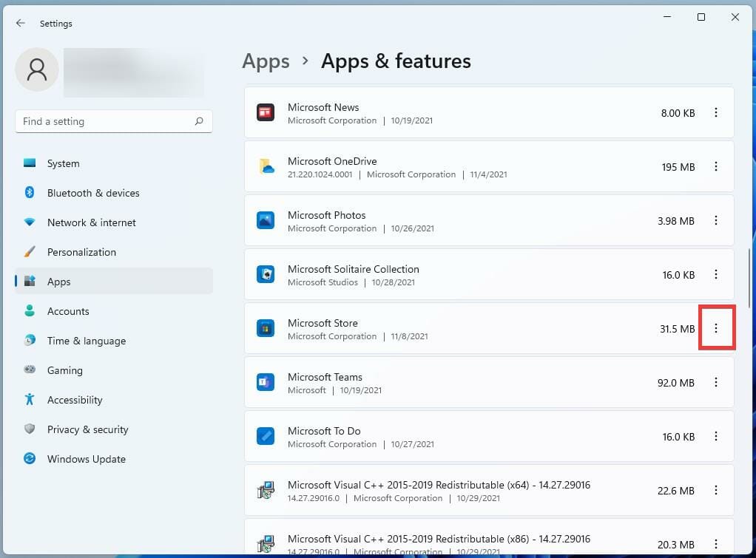Click the Microsoft To Do icon
The width and height of the screenshot is (756, 558).
click(x=266, y=436)
